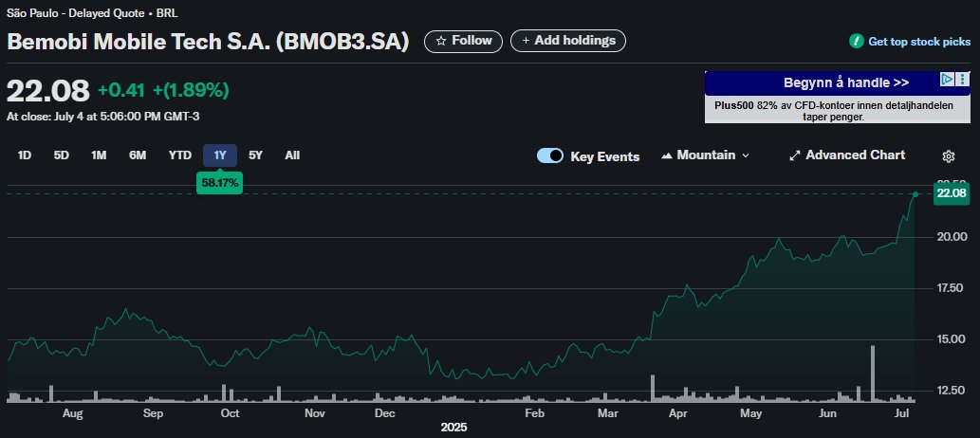
Task: Switch chart to 6M range
Action: [138, 155]
